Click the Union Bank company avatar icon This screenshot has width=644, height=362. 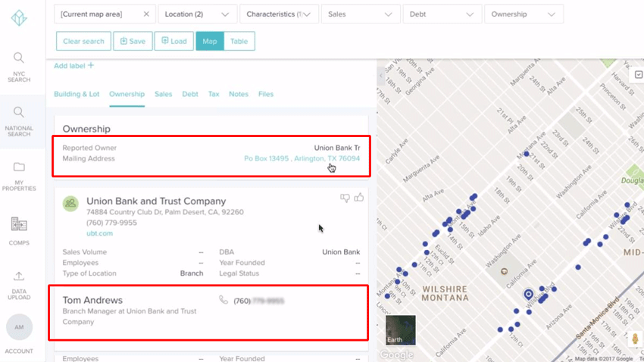[70, 203]
